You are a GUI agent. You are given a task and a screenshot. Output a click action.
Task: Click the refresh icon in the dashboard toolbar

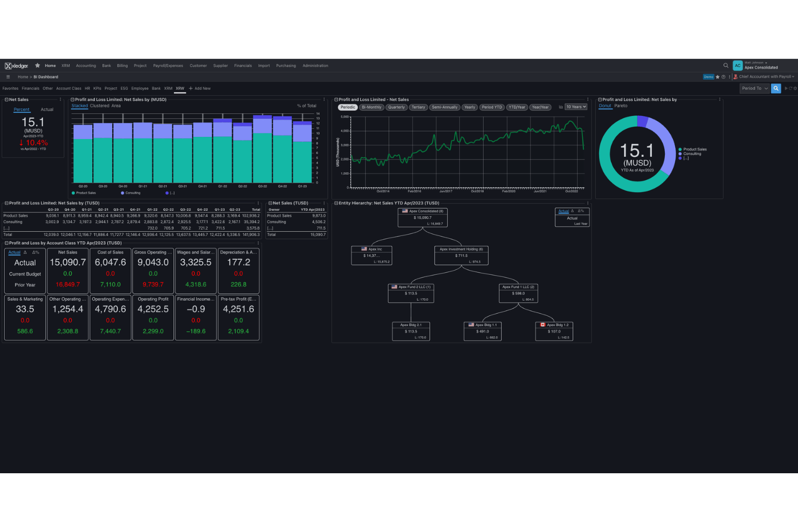790,88
